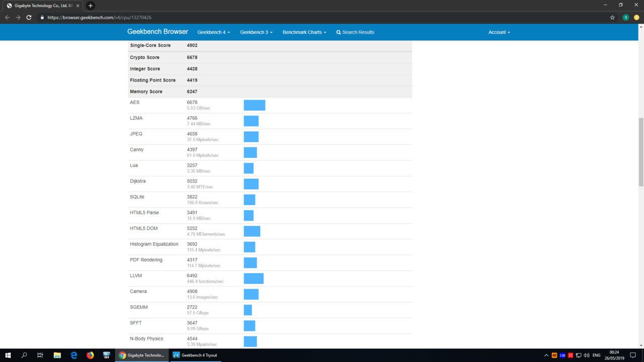Click the green Chrome profile avatar
Screen dimensions: 644x362
626,17
